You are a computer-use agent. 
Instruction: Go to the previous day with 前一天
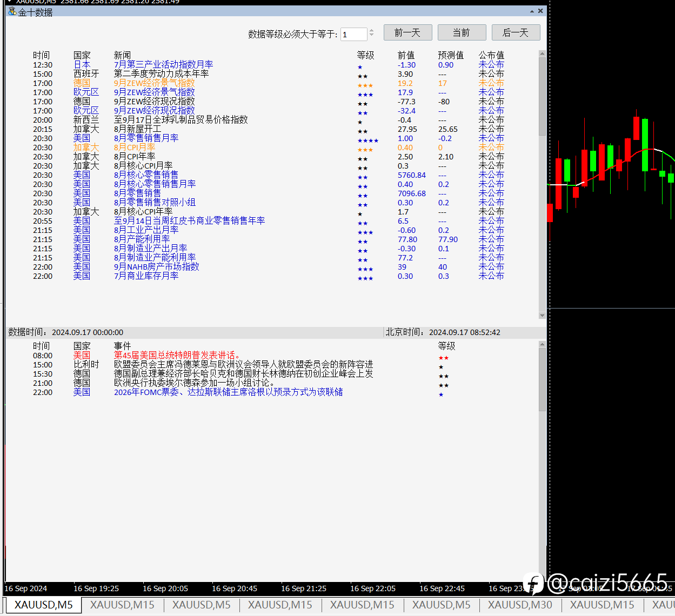[x=408, y=32]
